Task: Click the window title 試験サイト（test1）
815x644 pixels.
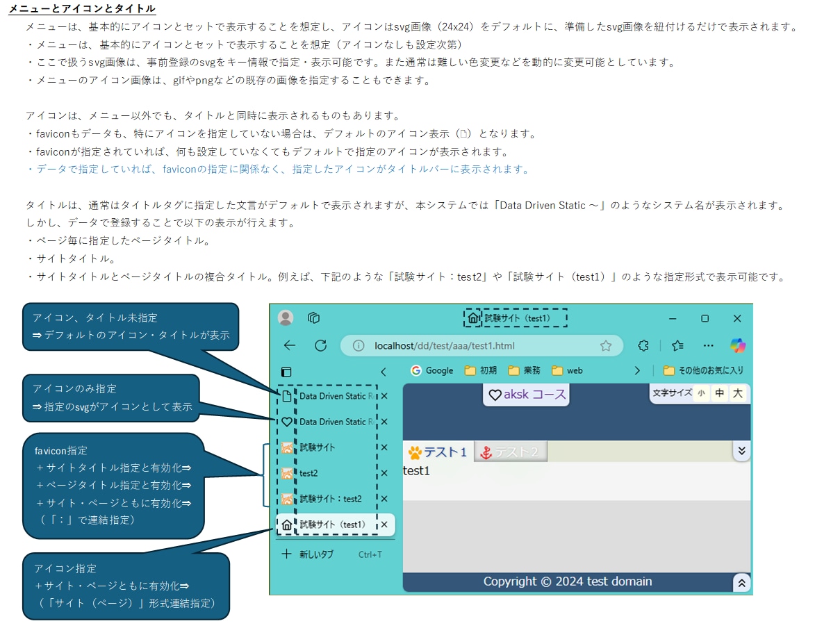Action: coord(517,318)
